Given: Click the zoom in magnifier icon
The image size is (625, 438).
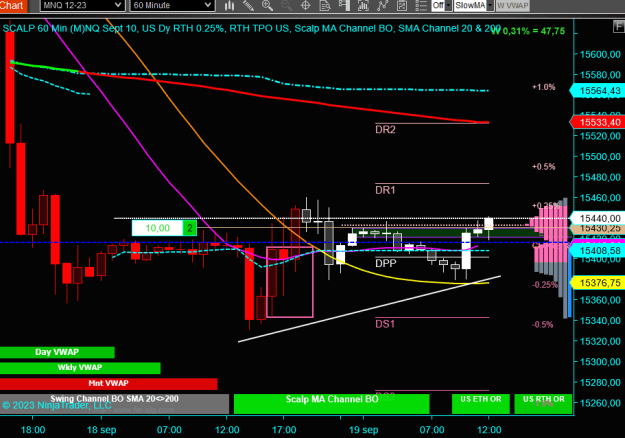Looking at the screenshot, I should [x=267, y=6].
